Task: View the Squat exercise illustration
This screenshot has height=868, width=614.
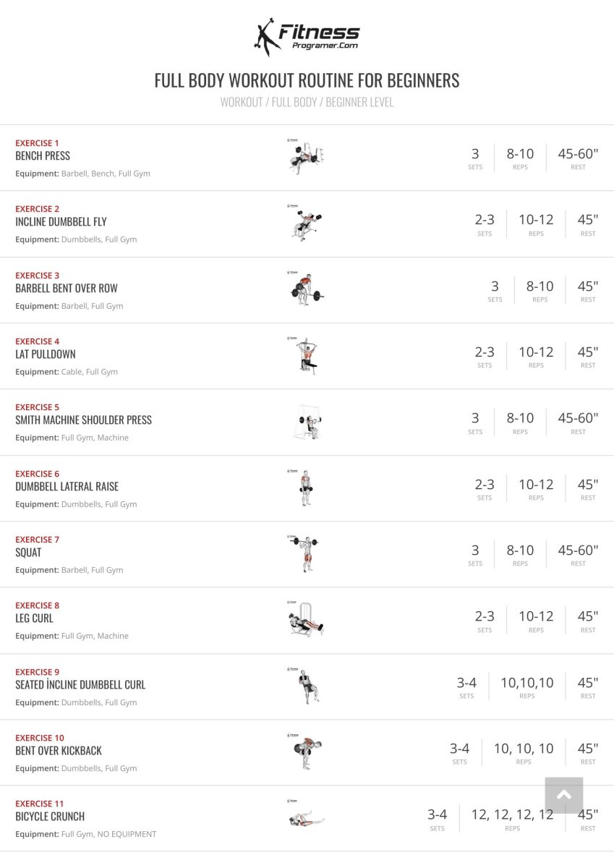Action: 305,553
